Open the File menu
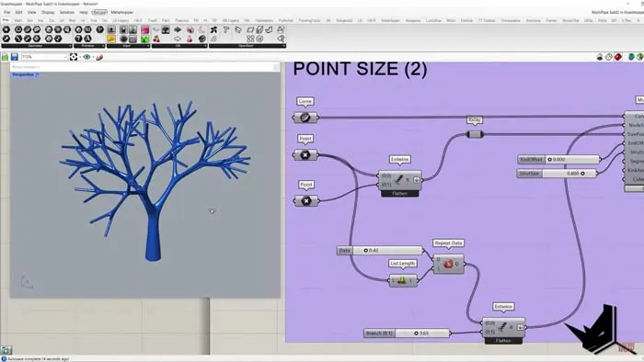The width and height of the screenshot is (644, 362). [7, 12]
